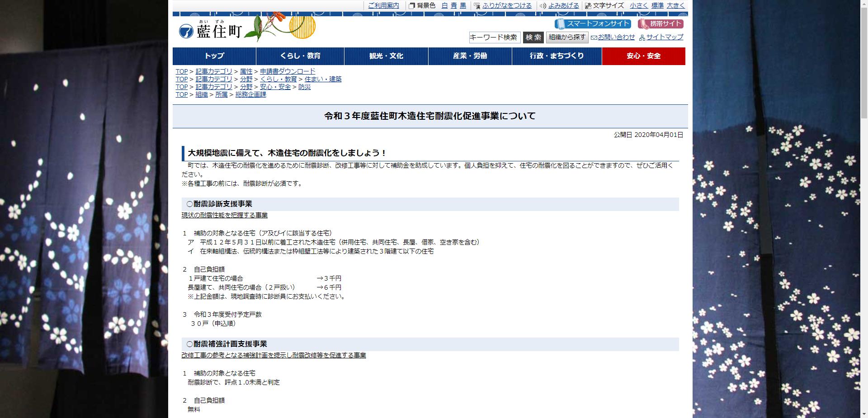
Task: Shrink text with 小さく option
Action: pos(638,5)
